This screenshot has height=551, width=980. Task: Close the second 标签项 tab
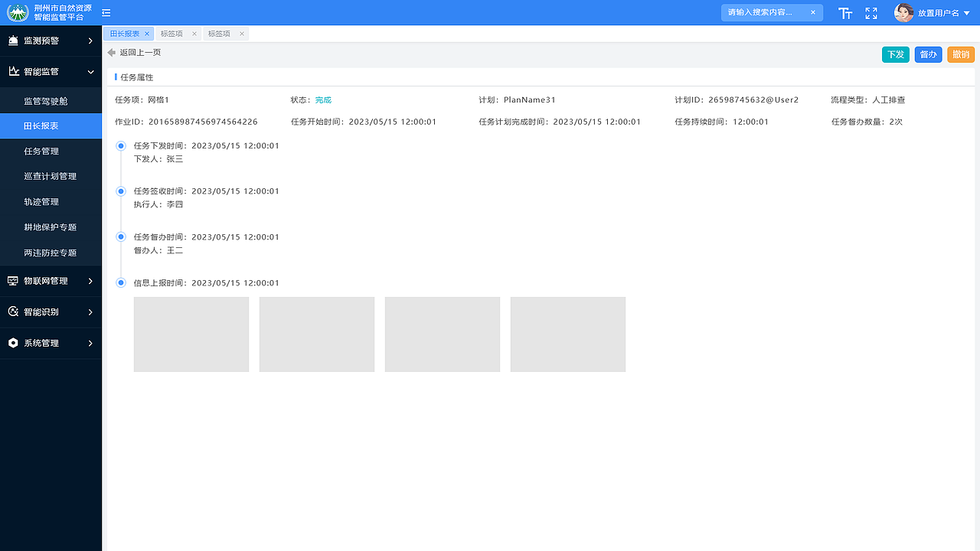tap(242, 34)
